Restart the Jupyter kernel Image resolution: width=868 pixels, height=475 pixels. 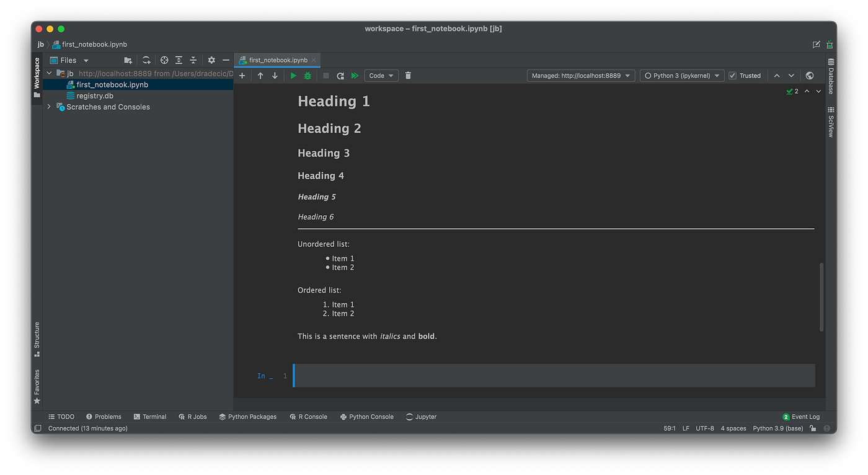coord(340,75)
